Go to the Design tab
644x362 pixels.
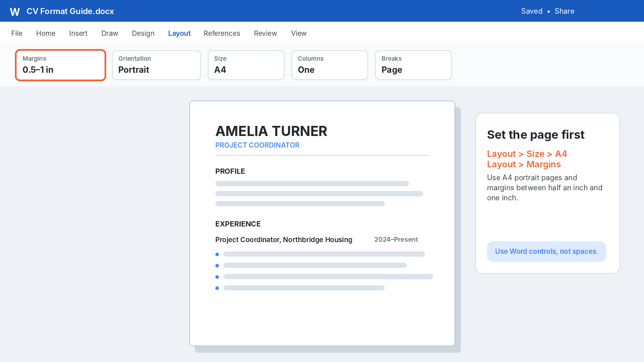143,33
